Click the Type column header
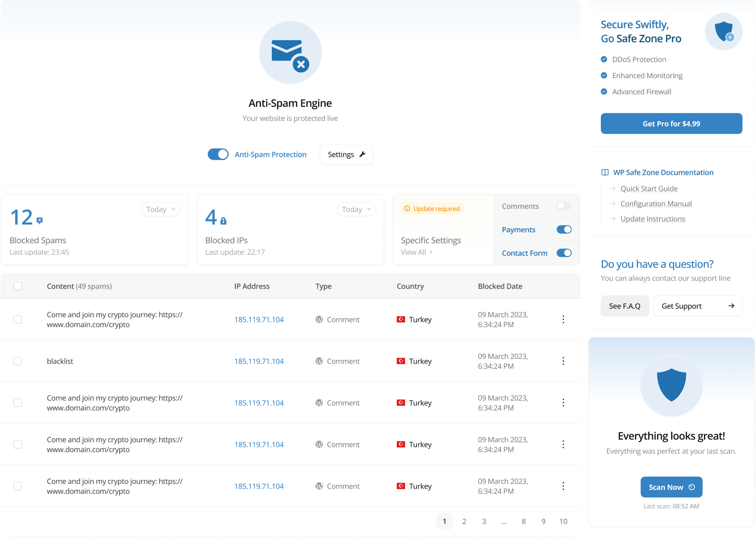This screenshot has height=538, width=756. coord(323,286)
